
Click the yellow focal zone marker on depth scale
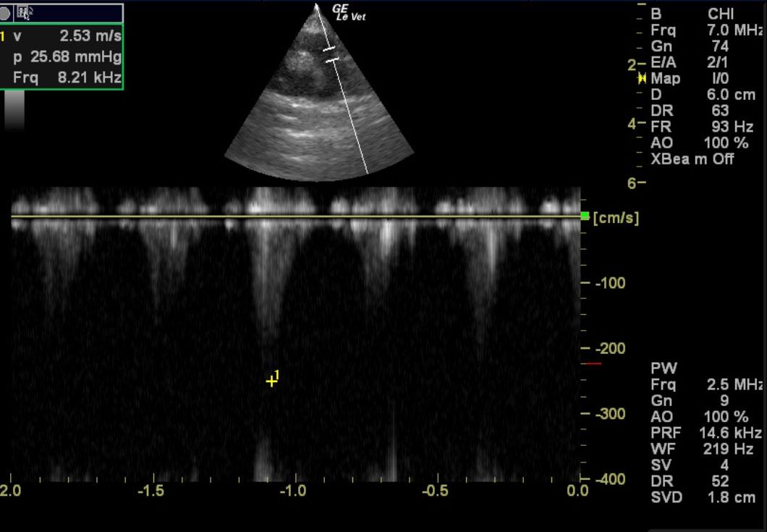(x=641, y=79)
